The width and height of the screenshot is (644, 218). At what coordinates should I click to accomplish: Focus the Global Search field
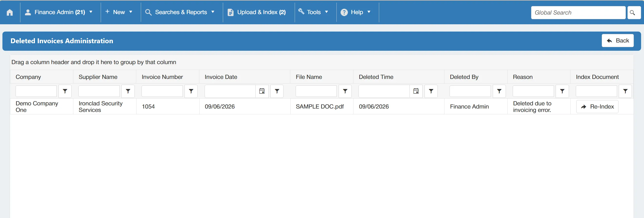(578, 12)
